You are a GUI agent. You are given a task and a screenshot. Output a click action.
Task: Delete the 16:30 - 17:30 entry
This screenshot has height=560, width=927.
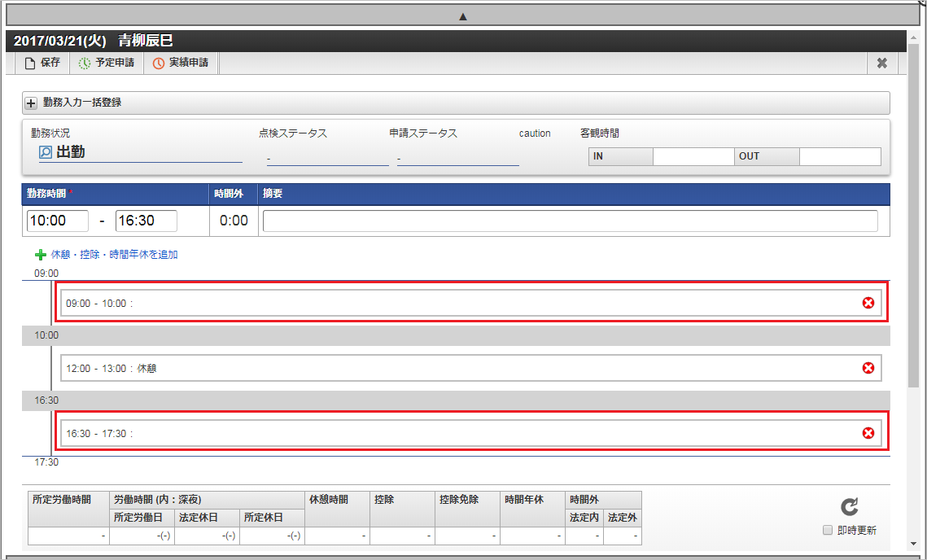click(x=868, y=433)
